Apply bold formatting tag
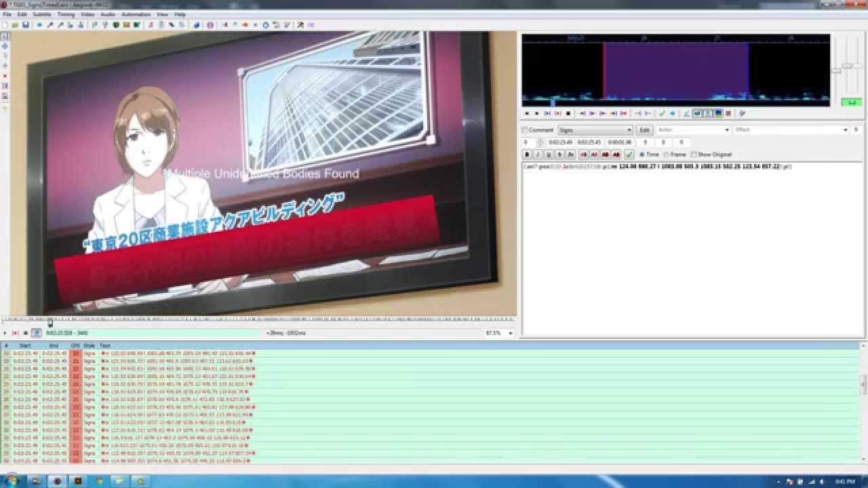868x488 pixels. pyautogui.click(x=527, y=155)
